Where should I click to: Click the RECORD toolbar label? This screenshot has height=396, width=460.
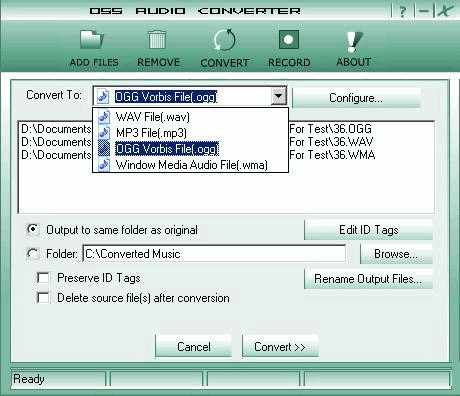(289, 62)
